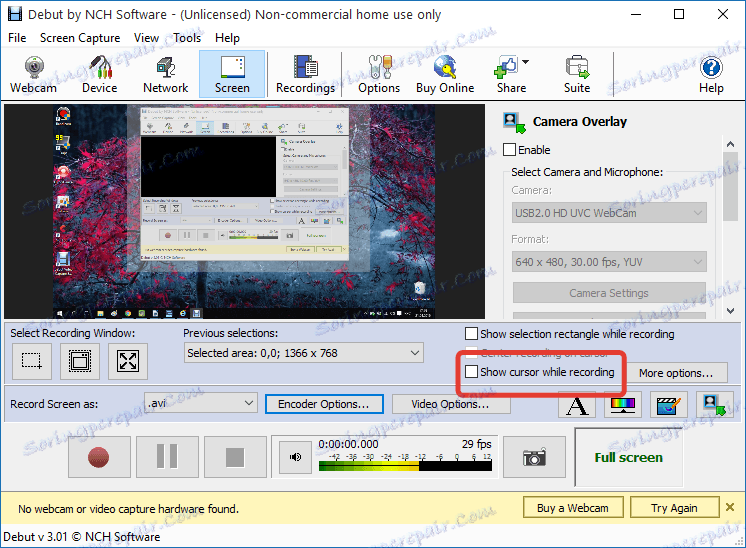Choose the Device capture source
The height and width of the screenshot is (548, 746).
click(x=99, y=74)
